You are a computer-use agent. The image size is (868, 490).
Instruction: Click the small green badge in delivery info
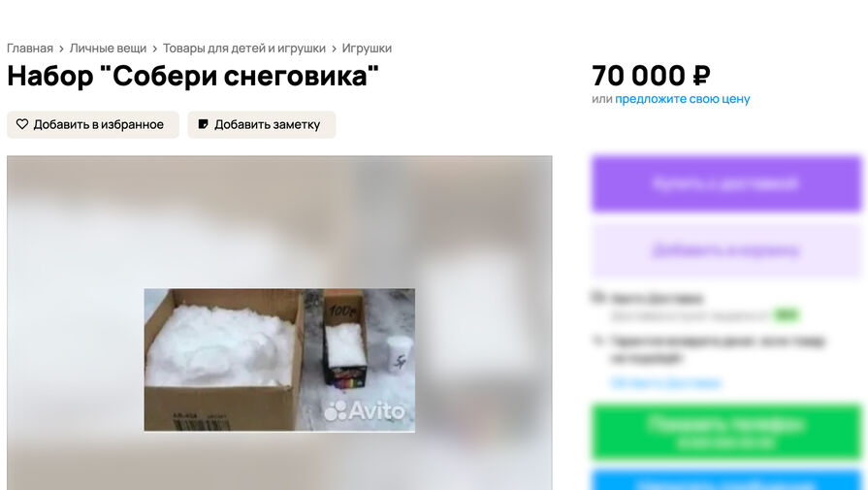pos(787,315)
